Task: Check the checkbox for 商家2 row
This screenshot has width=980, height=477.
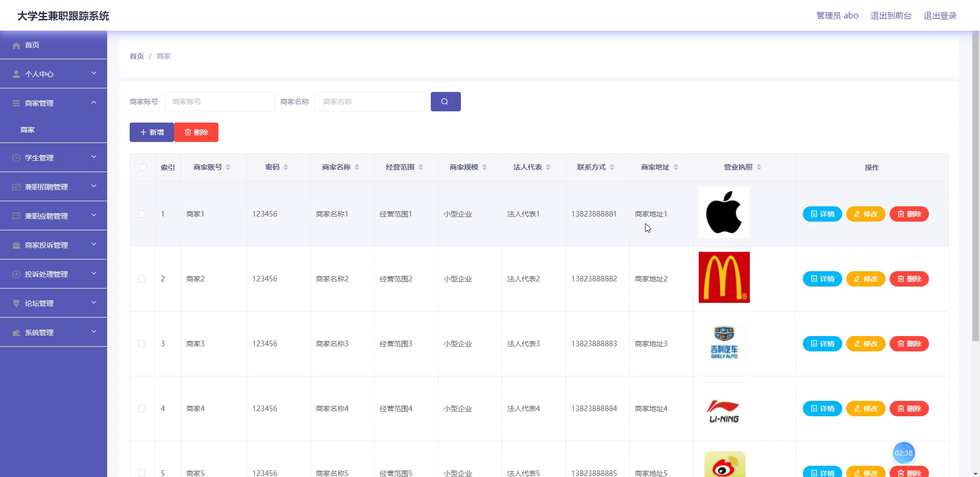Action: [x=142, y=279]
